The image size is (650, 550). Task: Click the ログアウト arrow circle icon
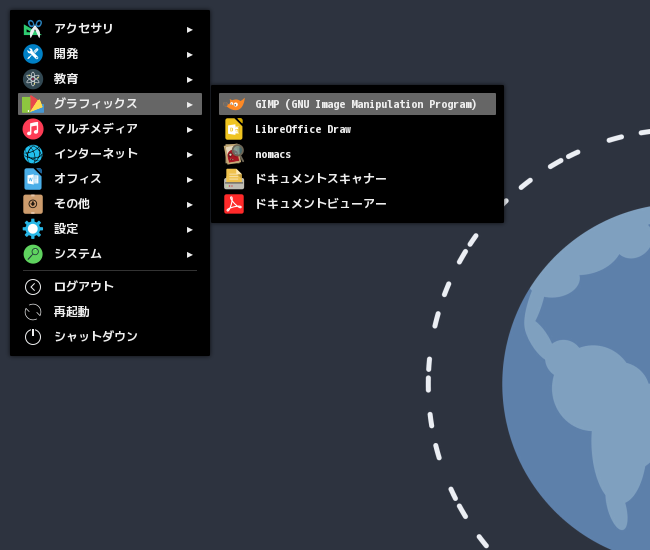point(33,287)
